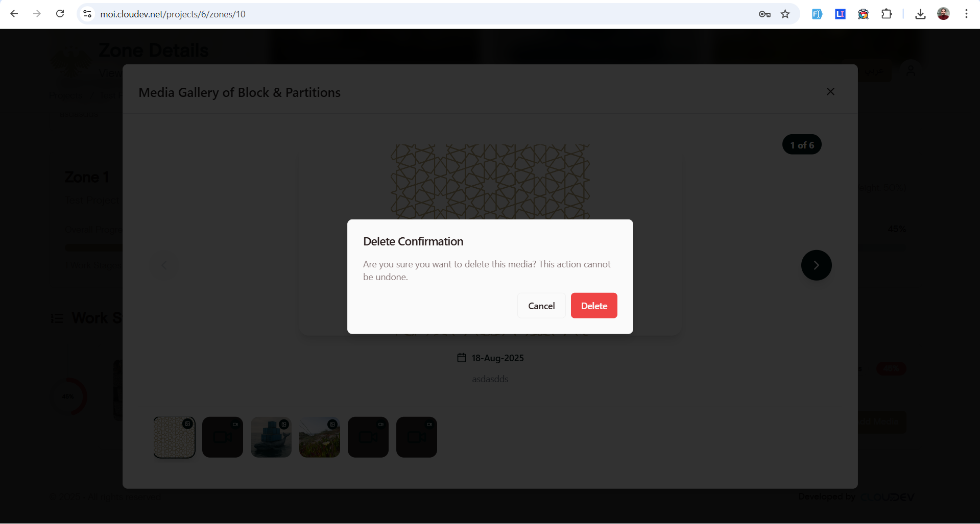Image resolution: width=980 pixels, height=524 pixels.
Task: Go to next media with right arrow
Action: coord(816,265)
